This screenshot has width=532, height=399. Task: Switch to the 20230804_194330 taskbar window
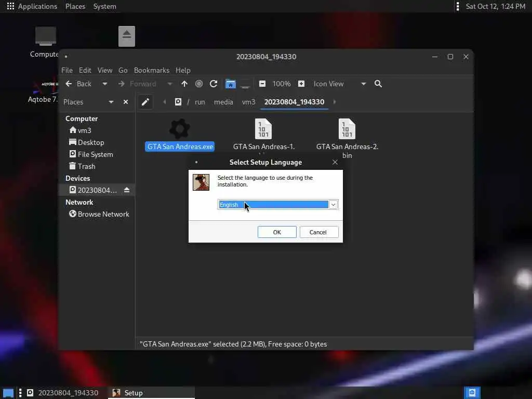pos(63,393)
